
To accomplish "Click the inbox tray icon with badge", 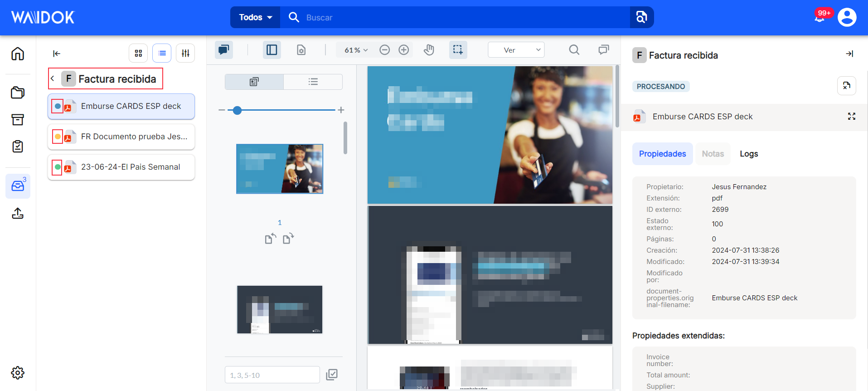I will (x=18, y=186).
